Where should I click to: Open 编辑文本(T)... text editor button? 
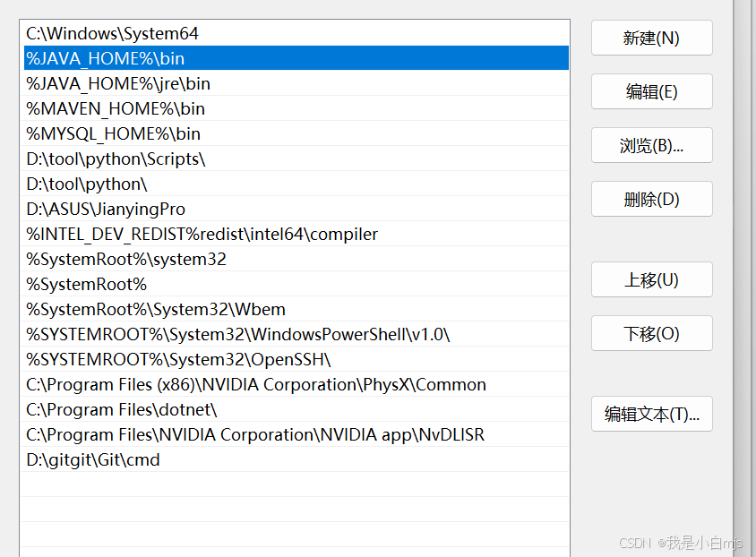click(651, 414)
